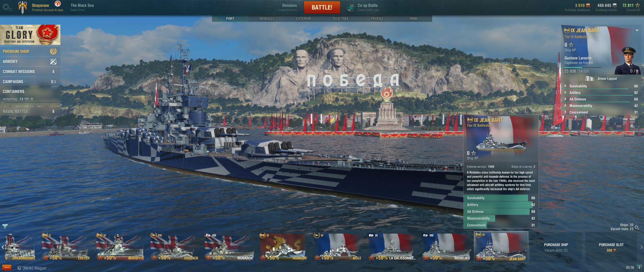This screenshot has height=272, width=644.
Task: Click Purchase Slot button
Action: click(x=611, y=247)
